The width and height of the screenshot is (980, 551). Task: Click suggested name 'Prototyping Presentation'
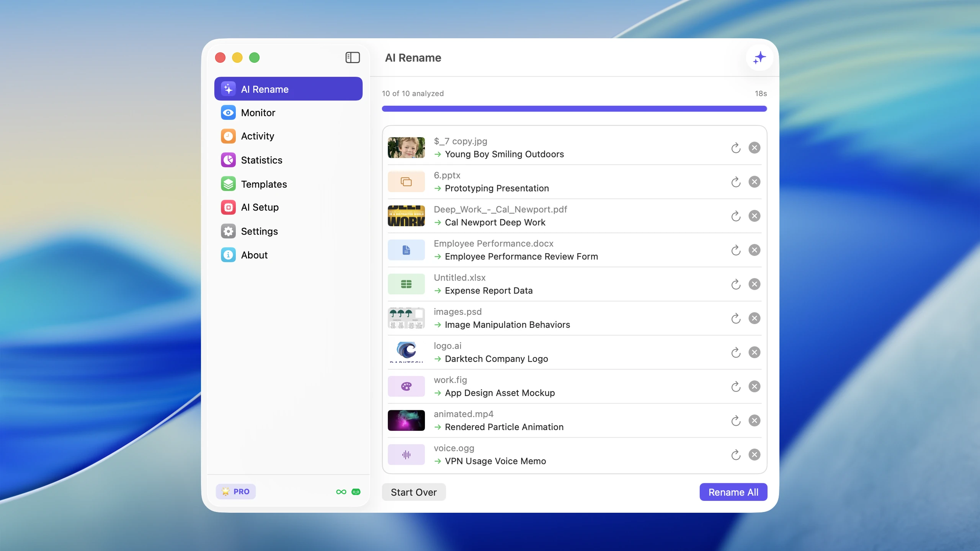click(497, 188)
